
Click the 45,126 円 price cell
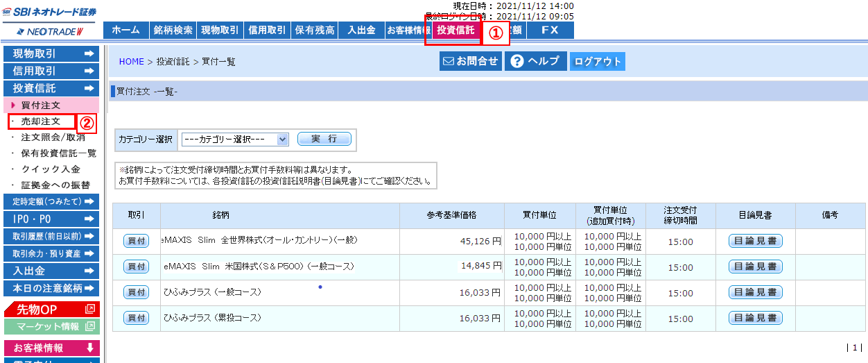tap(451, 242)
